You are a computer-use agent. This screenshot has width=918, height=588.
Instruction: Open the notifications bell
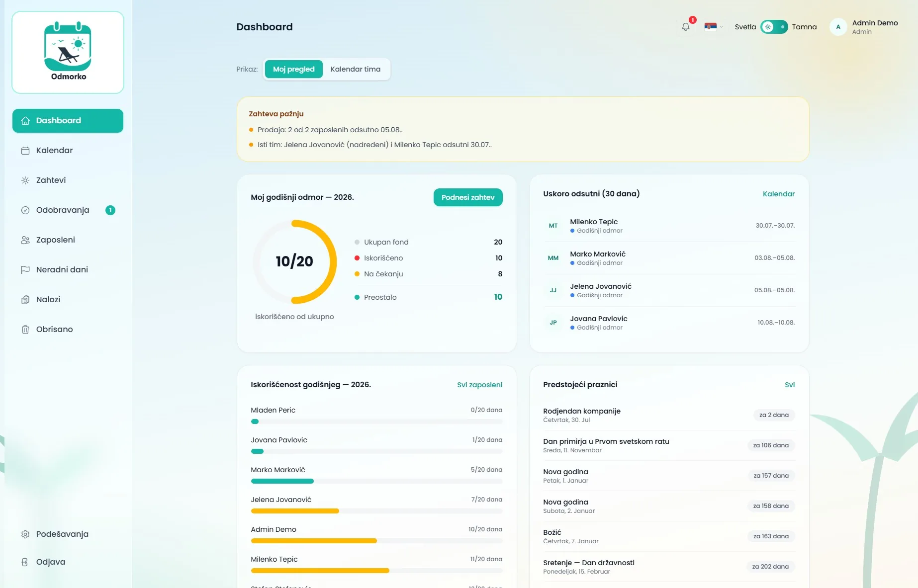tap(686, 27)
